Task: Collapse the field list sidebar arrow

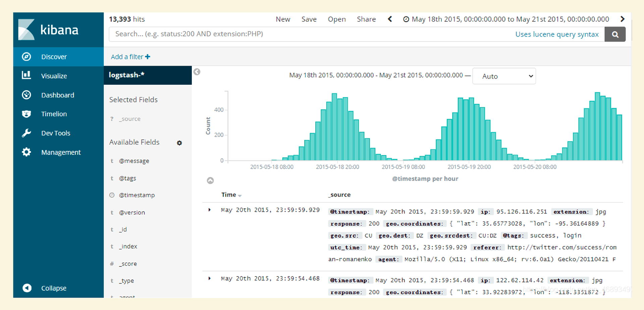Action: click(197, 72)
